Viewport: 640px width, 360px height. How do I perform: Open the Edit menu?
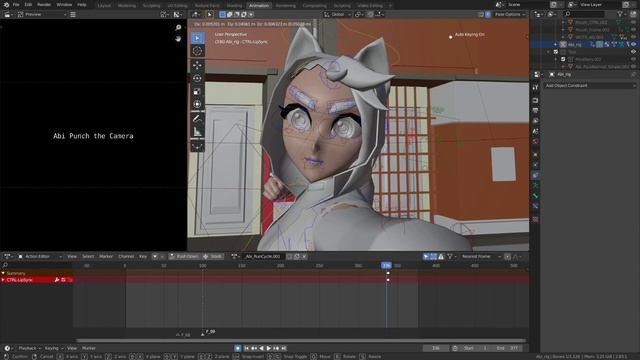28,5
